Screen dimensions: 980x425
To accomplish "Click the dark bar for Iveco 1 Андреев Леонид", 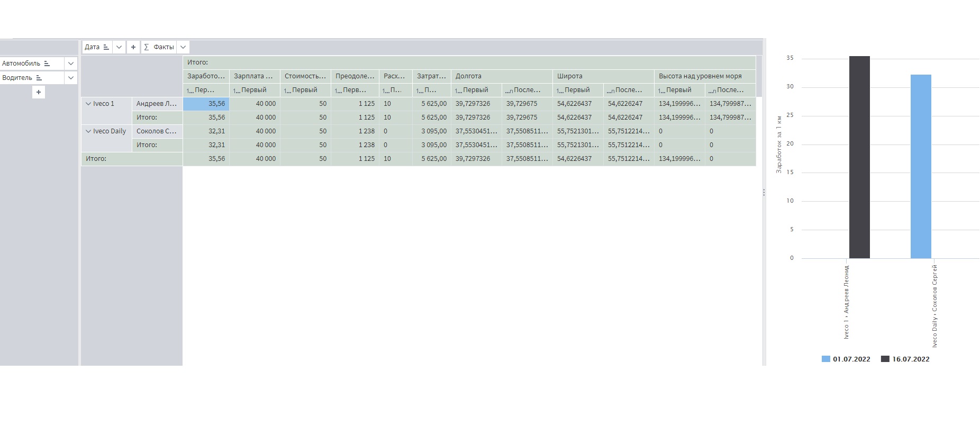I will click(x=859, y=157).
